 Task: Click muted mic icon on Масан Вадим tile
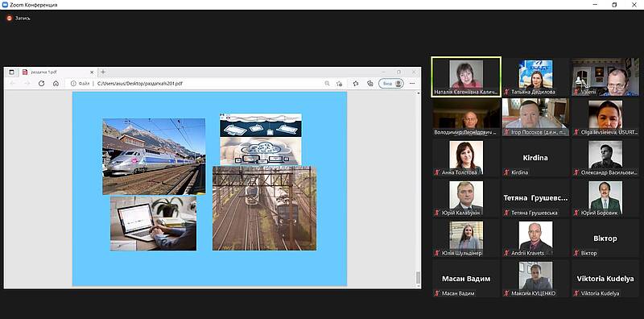tap(437, 293)
